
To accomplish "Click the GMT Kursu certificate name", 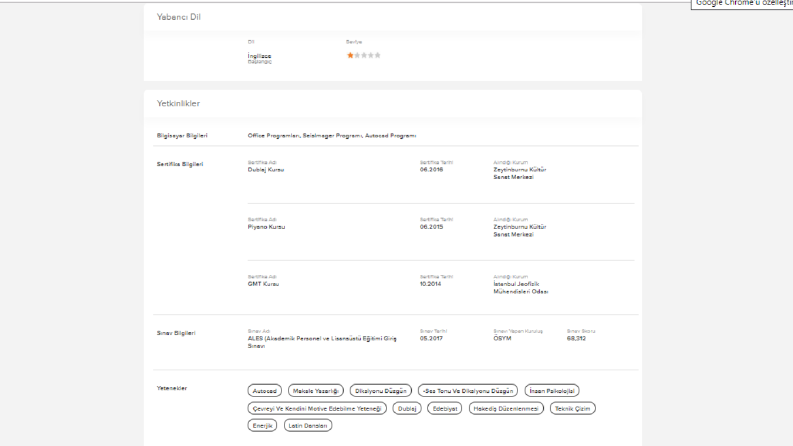I will click(263, 284).
